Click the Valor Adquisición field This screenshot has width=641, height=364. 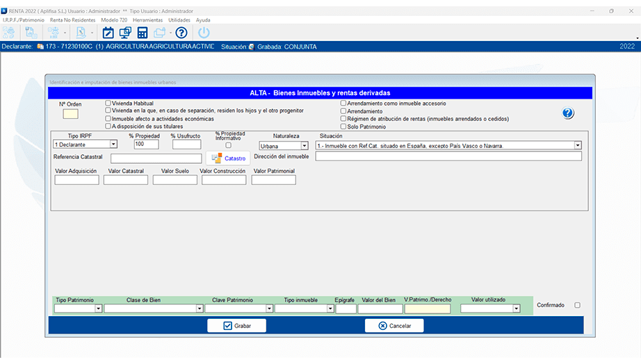(x=77, y=180)
